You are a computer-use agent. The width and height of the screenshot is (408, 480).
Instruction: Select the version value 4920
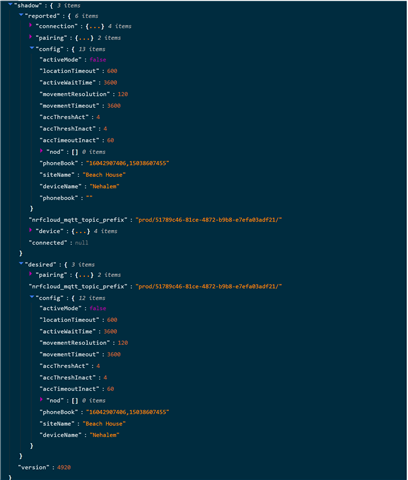pos(64,467)
